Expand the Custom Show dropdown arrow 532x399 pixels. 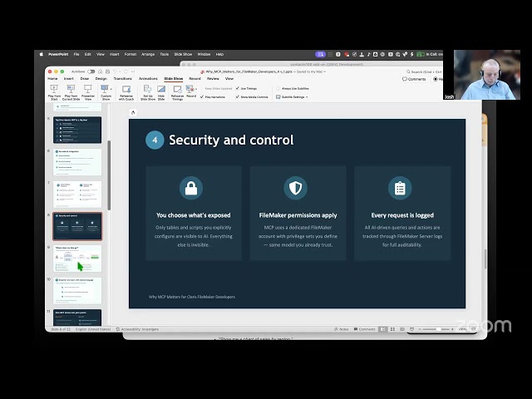pyautogui.click(x=111, y=89)
